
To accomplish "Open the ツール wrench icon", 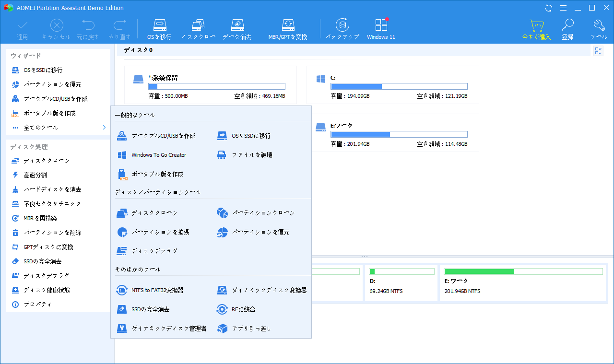I will (x=599, y=29).
